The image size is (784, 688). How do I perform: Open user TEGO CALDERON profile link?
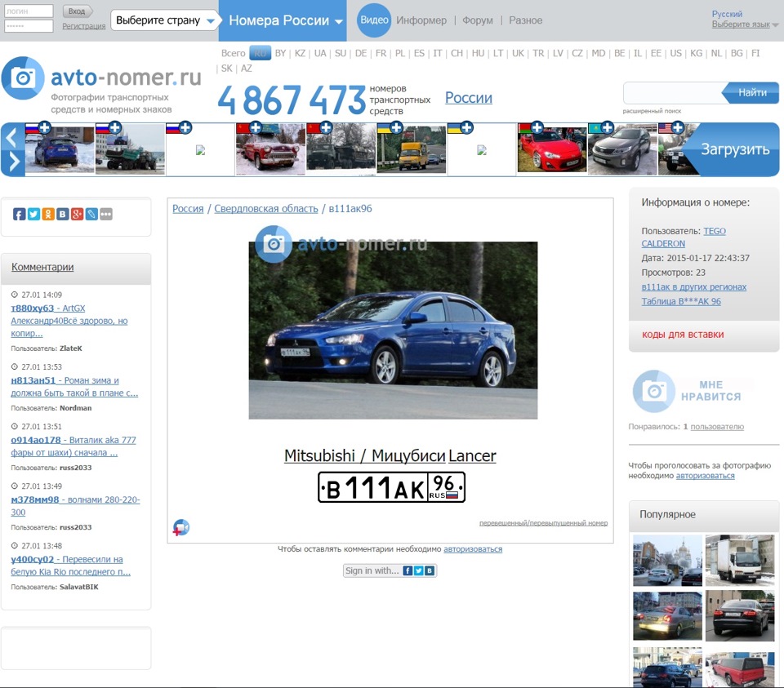click(x=684, y=237)
